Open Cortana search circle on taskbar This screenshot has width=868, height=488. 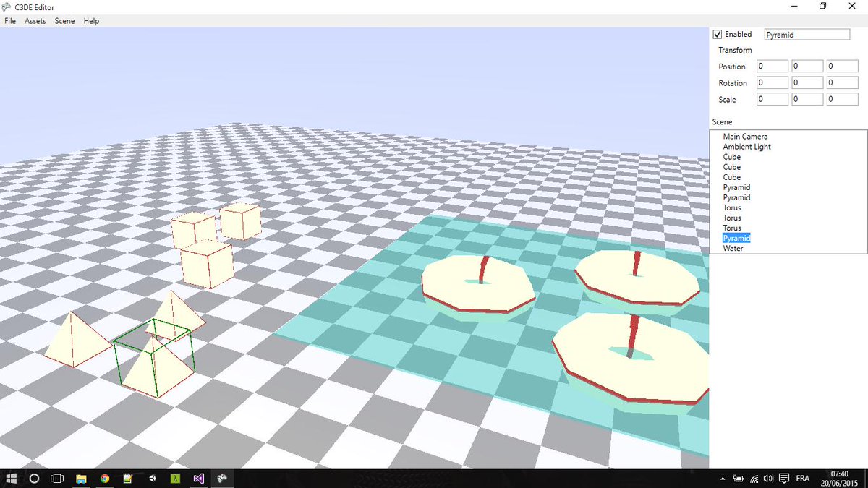click(33, 479)
